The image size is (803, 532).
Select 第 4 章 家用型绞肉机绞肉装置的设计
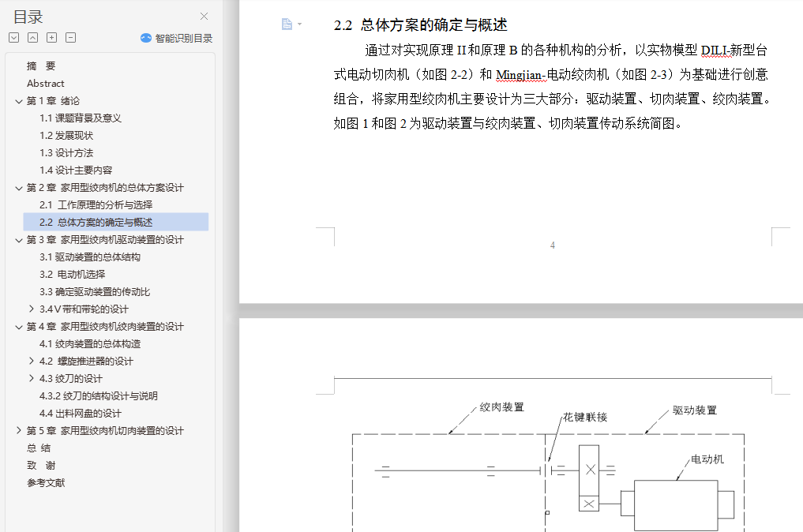click(x=105, y=327)
